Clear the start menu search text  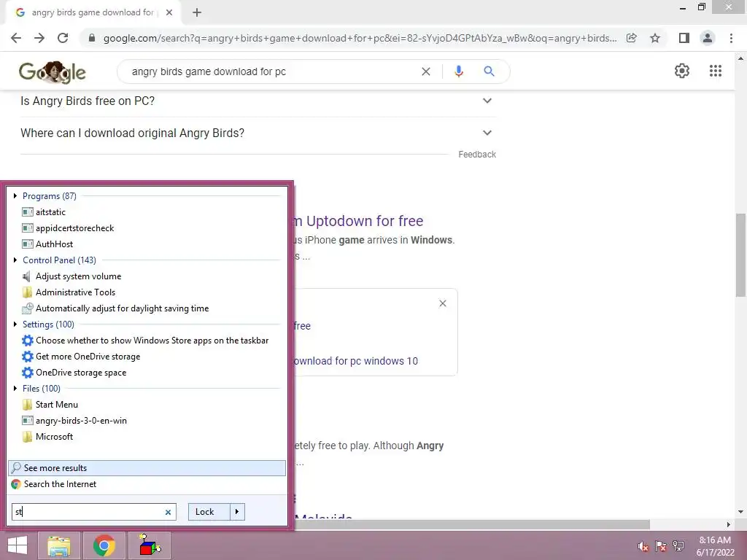point(169,513)
